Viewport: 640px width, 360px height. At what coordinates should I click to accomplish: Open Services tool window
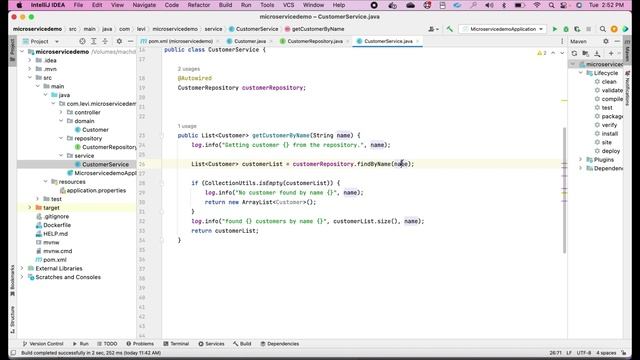[x=211, y=344]
